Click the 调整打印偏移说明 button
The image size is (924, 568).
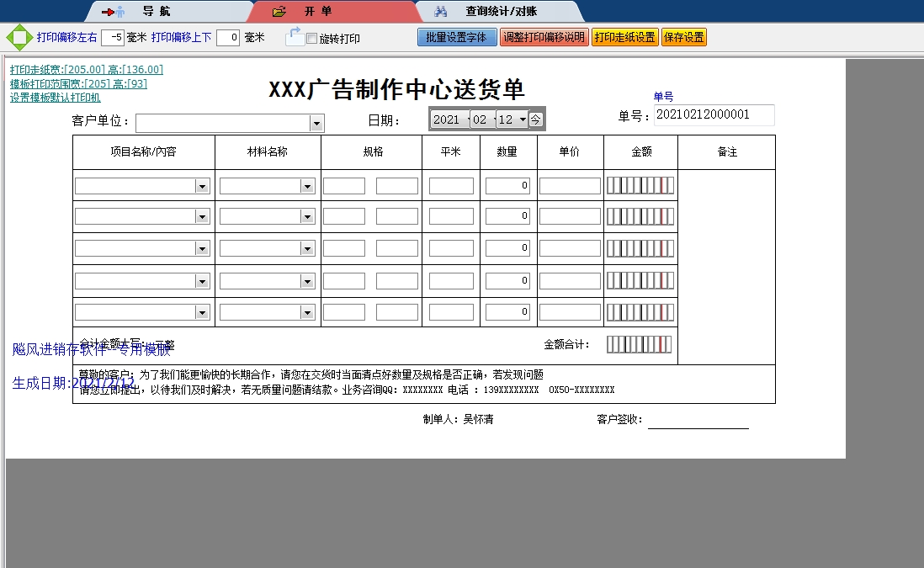(544, 37)
